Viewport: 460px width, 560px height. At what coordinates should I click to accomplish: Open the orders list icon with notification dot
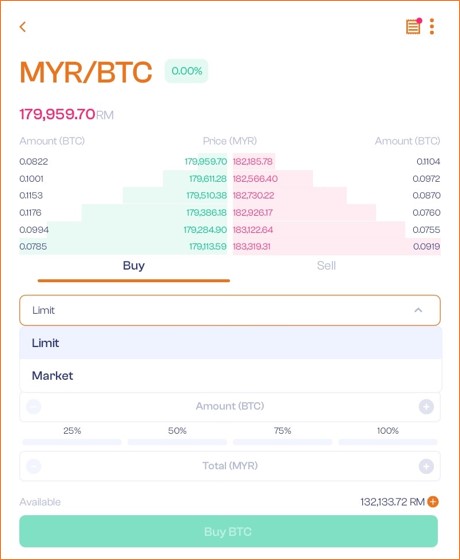point(413,26)
